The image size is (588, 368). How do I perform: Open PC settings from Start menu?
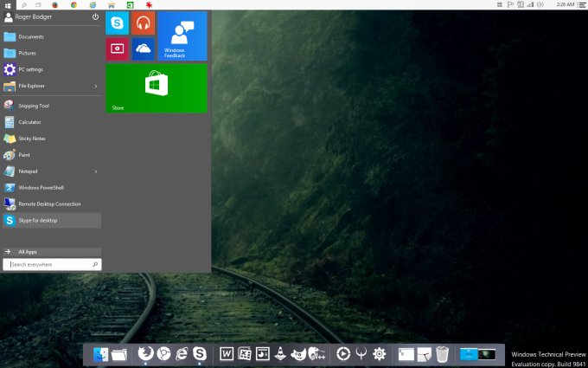(x=31, y=69)
